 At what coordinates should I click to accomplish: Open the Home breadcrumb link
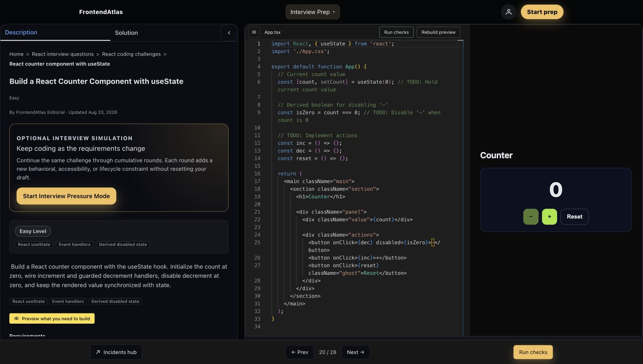pos(17,54)
